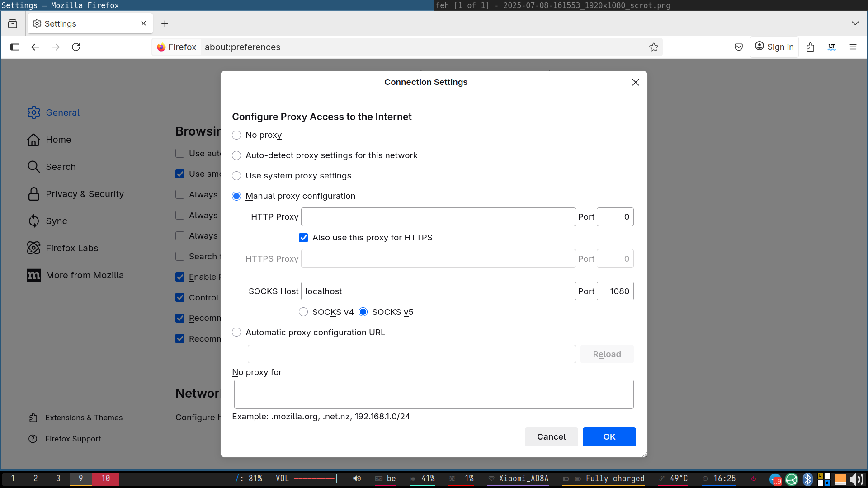Screen dimensions: 868x488
Task: Bookmark this page with star icon
Action: pyautogui.click(x=653, y=47)
